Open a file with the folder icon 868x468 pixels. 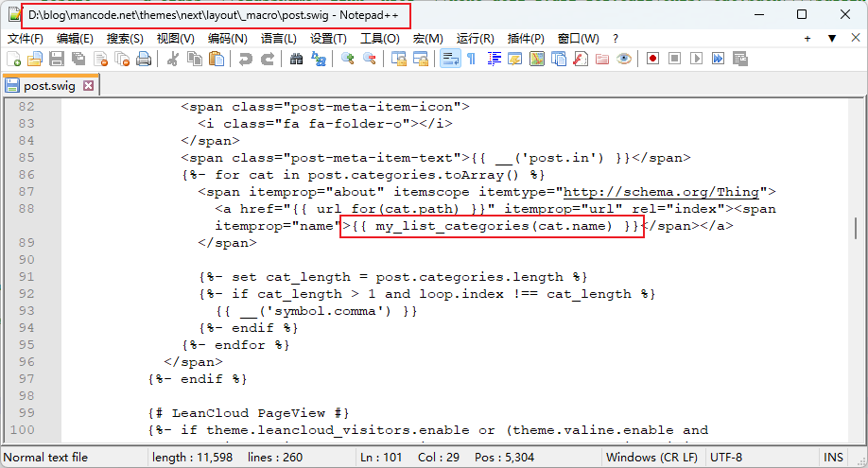point(35,59)
